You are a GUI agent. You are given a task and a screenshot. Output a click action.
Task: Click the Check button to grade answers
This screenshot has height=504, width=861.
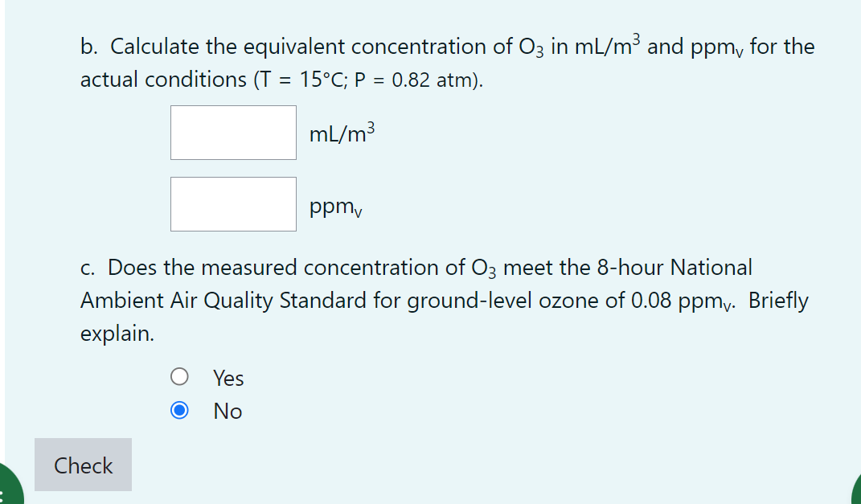83,465
